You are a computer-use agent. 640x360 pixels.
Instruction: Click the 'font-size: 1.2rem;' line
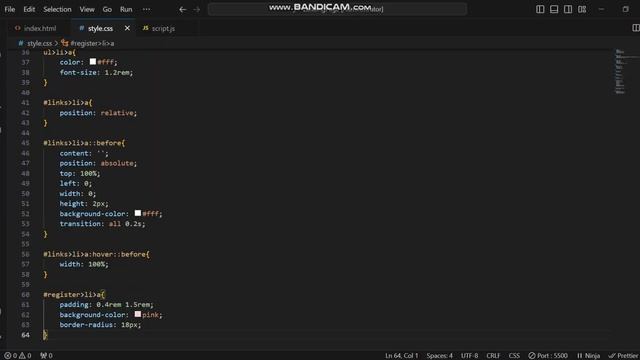tap(96, 72)
